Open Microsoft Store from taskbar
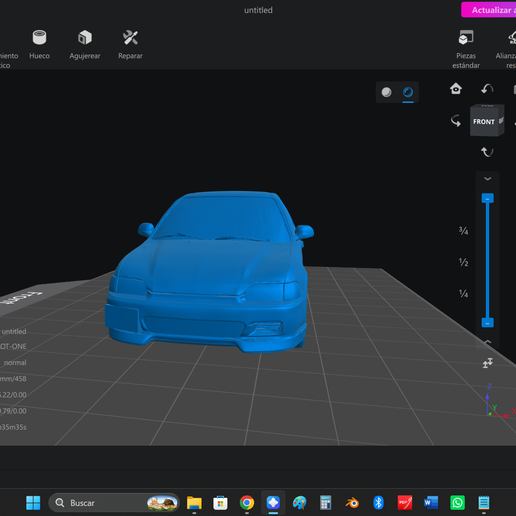This screenshot has height=516, width=516. point(220,503)
